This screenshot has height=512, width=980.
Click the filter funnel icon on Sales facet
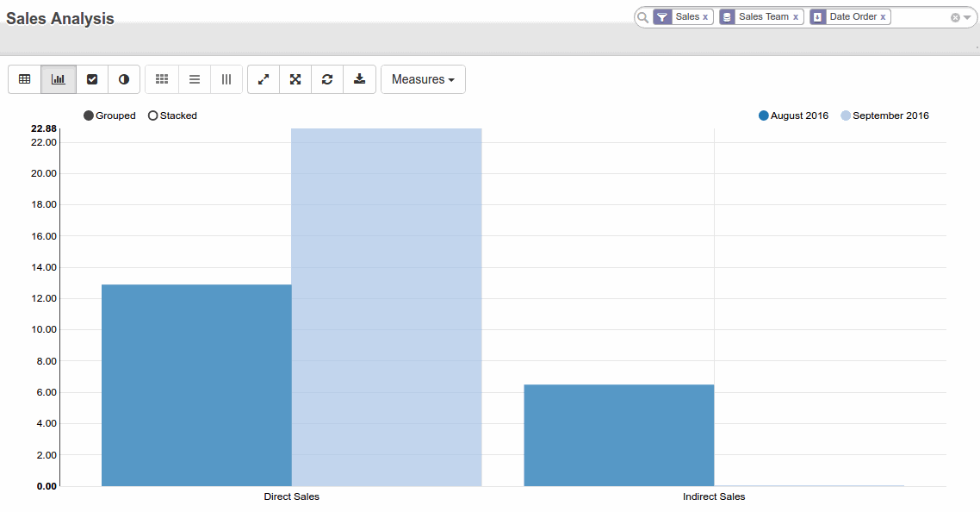(662, 17)
